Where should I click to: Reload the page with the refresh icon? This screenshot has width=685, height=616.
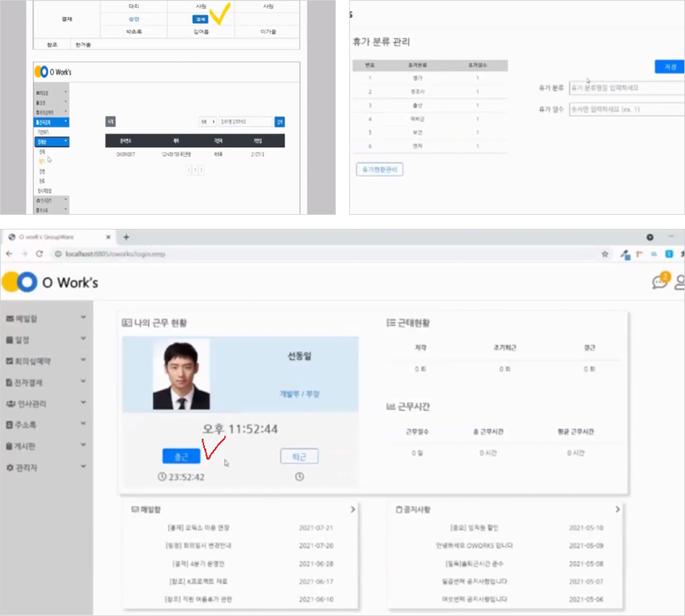point(39,254)
